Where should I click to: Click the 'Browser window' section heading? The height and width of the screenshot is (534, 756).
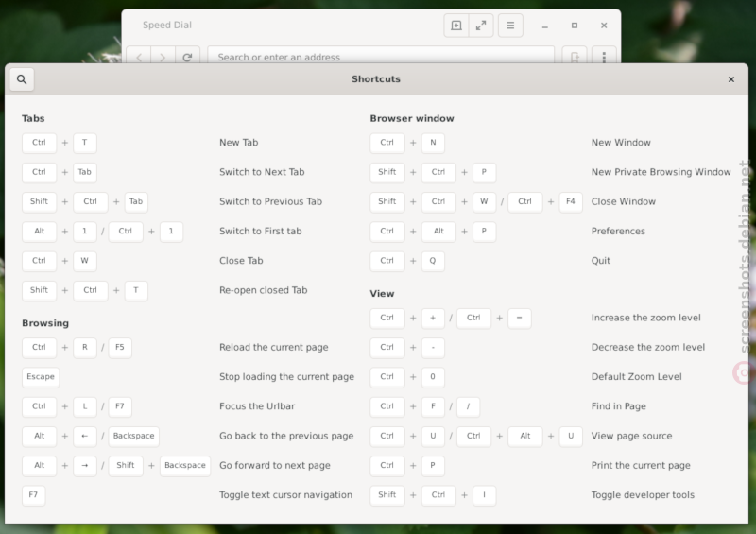(x=412, y=119)
